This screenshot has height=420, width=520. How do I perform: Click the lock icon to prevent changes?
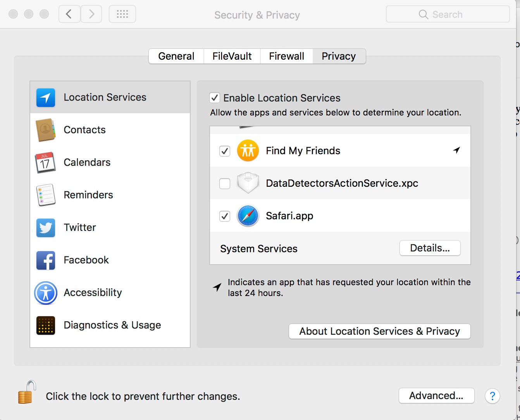(x=27, y=392)
